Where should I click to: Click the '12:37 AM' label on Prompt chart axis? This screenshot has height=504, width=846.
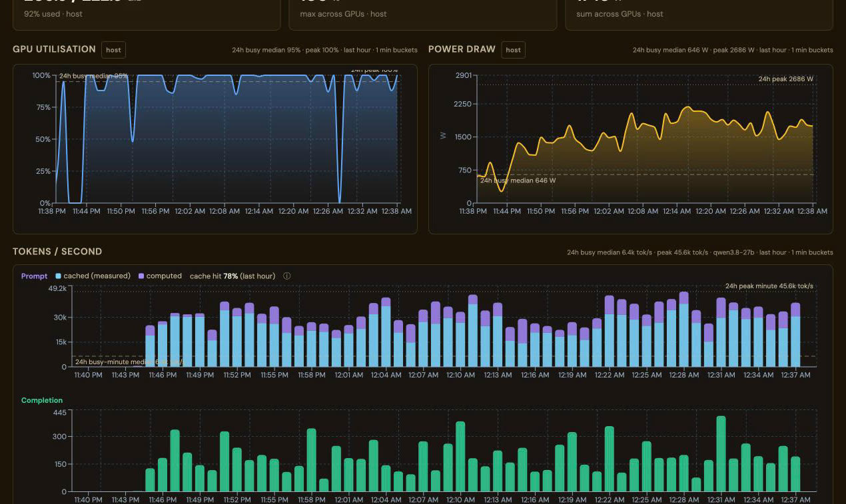tap(795, 376)
